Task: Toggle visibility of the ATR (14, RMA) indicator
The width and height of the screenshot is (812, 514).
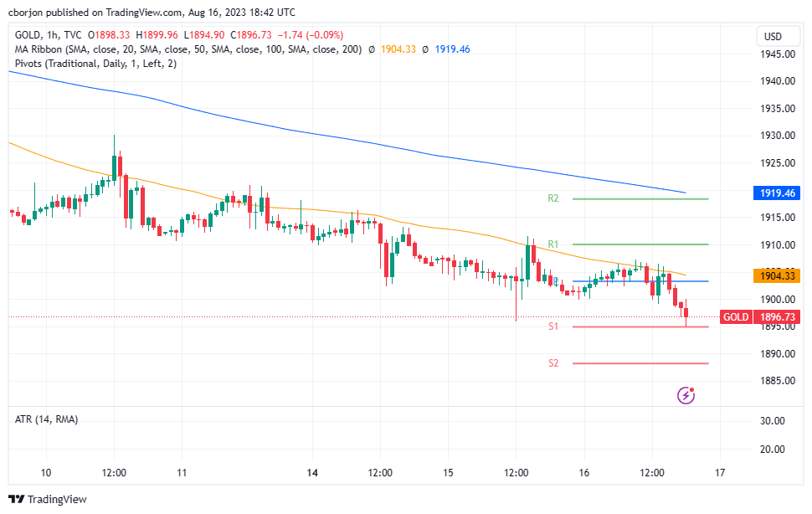Action: (44, 419)
